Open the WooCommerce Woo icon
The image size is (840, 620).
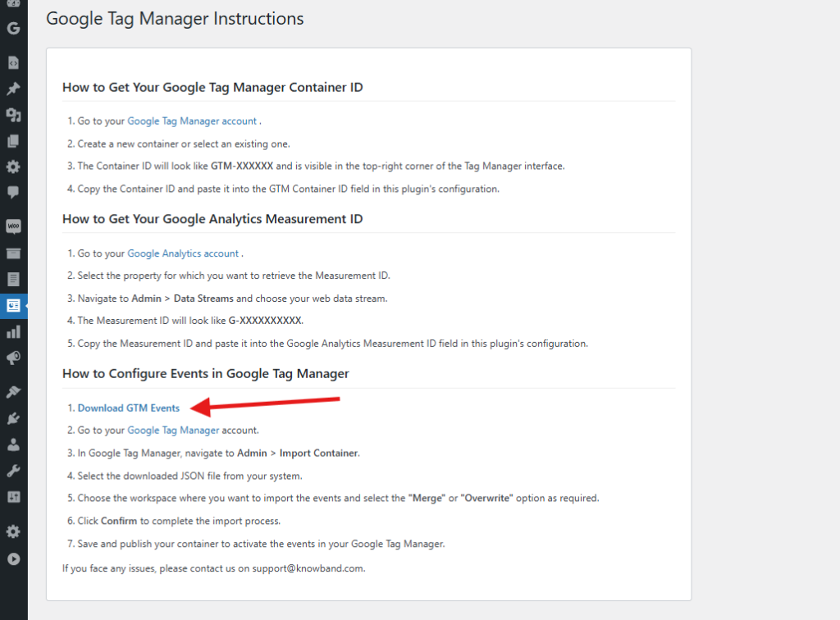[13, 226]
